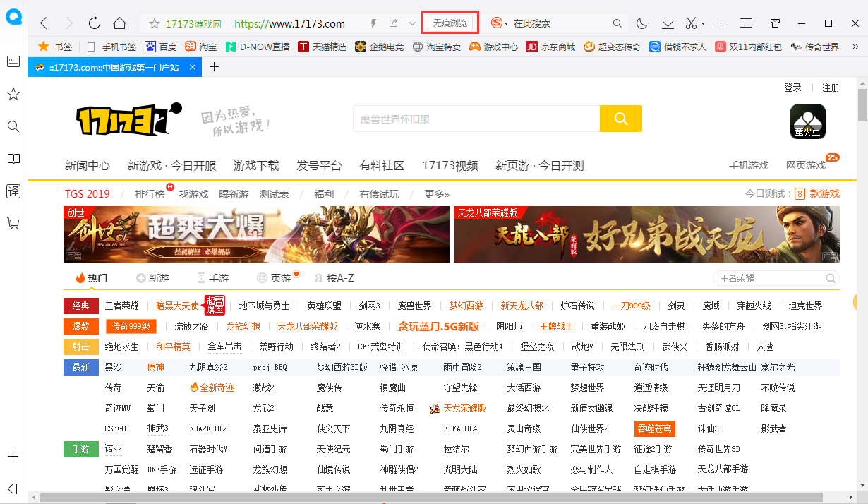Enable 无痕浏览 incognito mode
The width and height of the screenshot is (868, 504).
[450, 23]
